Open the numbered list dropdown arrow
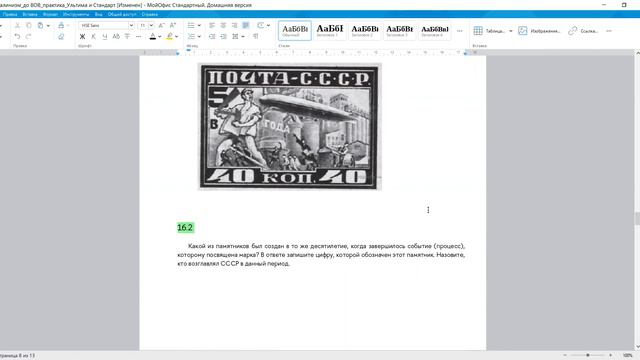 (x=199, y=37)
